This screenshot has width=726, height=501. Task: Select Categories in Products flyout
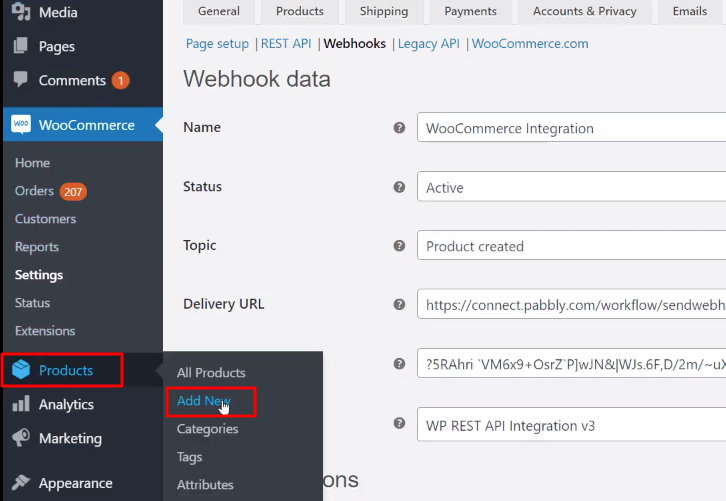point(207,429)
